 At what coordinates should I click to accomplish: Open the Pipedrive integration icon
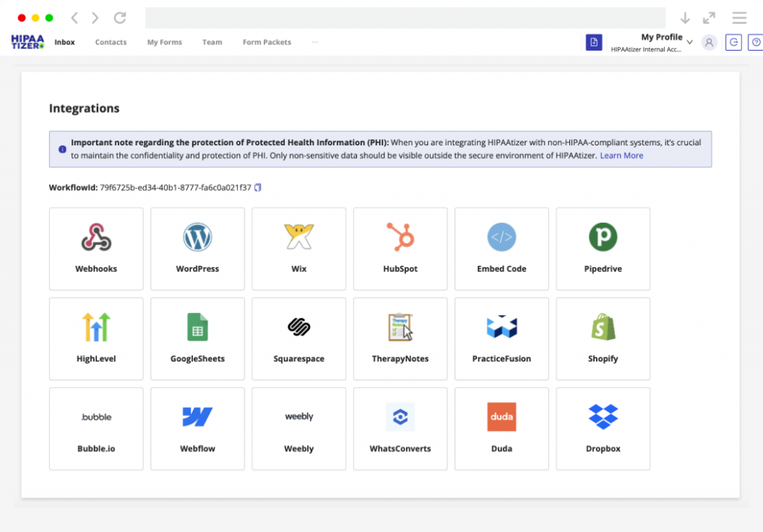tap(603, 237)
